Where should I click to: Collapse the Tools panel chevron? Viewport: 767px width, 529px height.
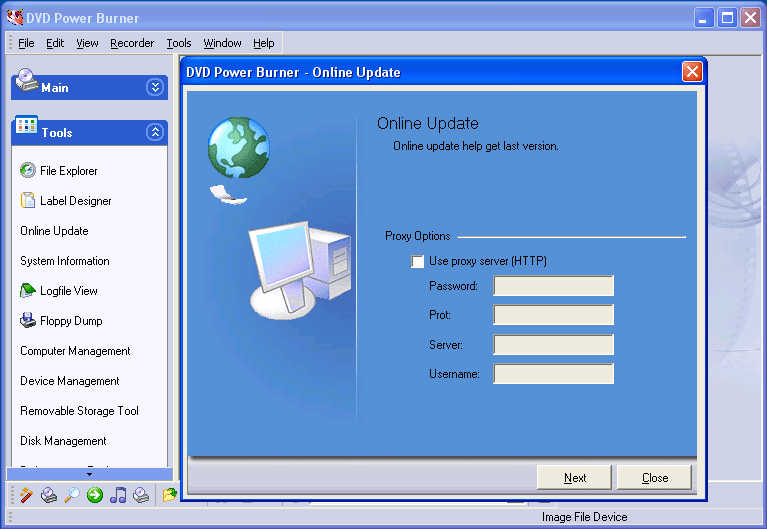click(x=155, y=132)
